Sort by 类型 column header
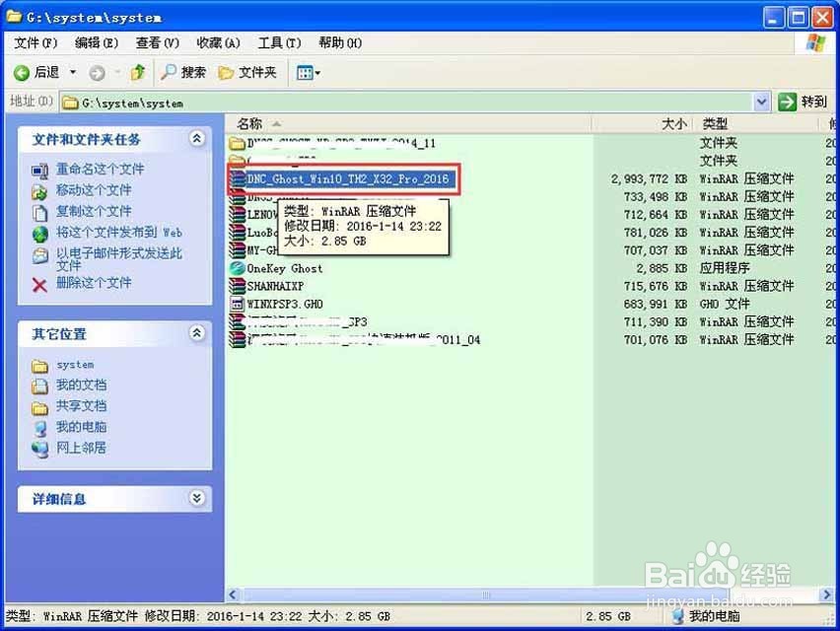This screenshot has width=840, height=631. click(756, 124)
